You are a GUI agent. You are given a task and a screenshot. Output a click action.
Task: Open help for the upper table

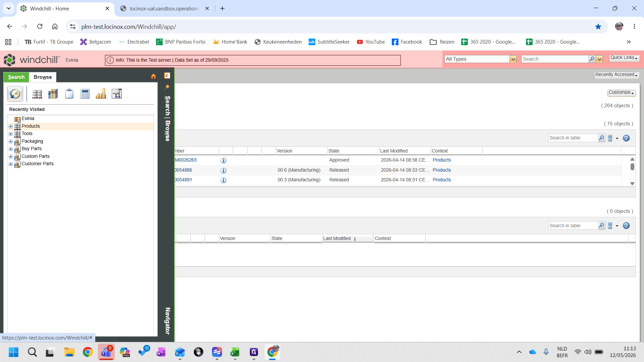point(626,138)
